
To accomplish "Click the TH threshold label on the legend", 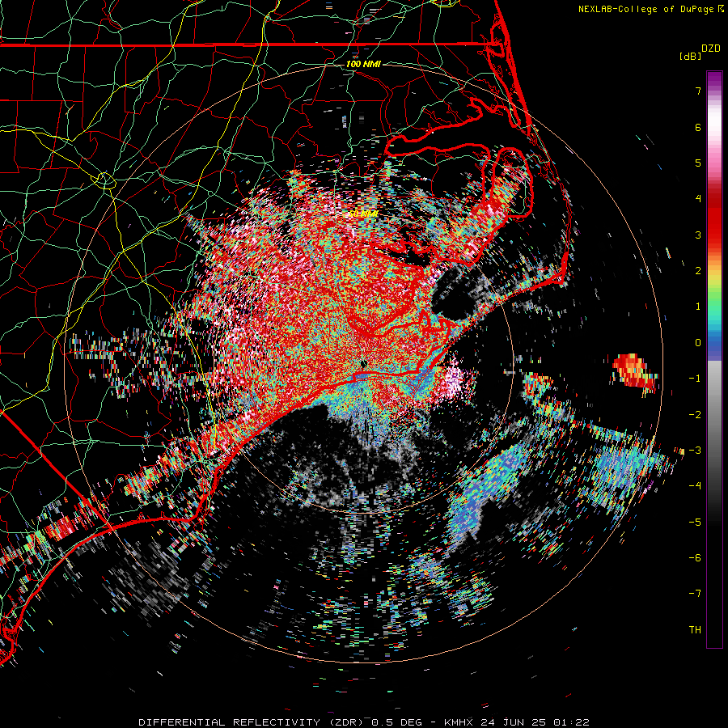I will tap(695, 630).
